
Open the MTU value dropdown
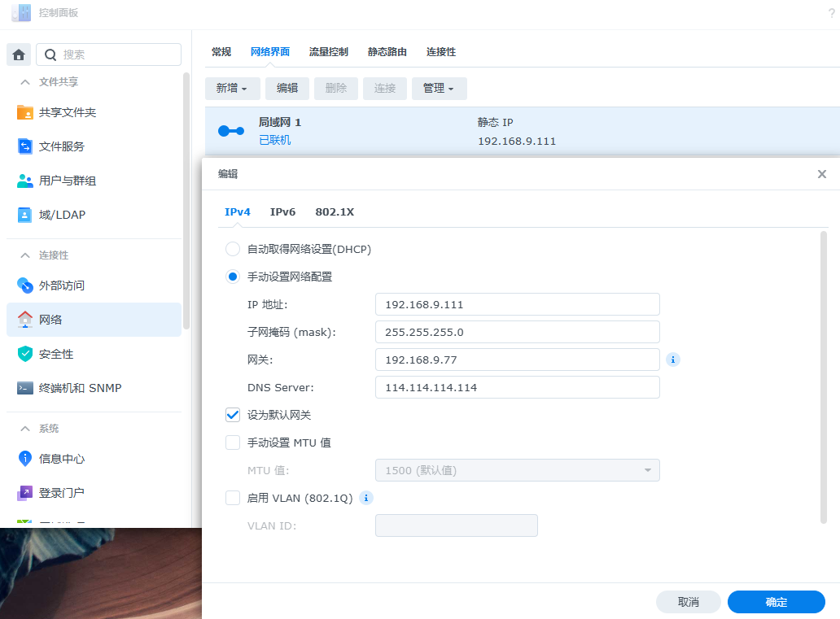click(518, 470)
